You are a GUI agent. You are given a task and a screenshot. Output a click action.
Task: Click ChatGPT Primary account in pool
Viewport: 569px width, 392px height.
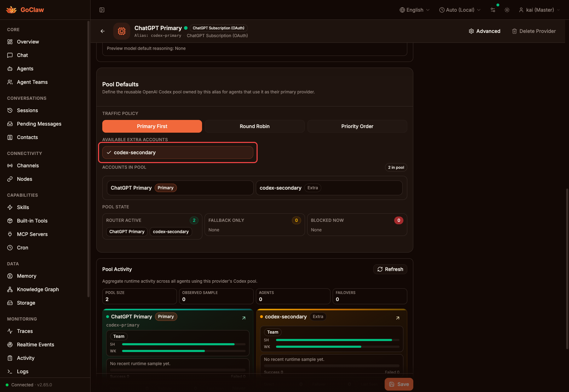(x=180, y=188)
